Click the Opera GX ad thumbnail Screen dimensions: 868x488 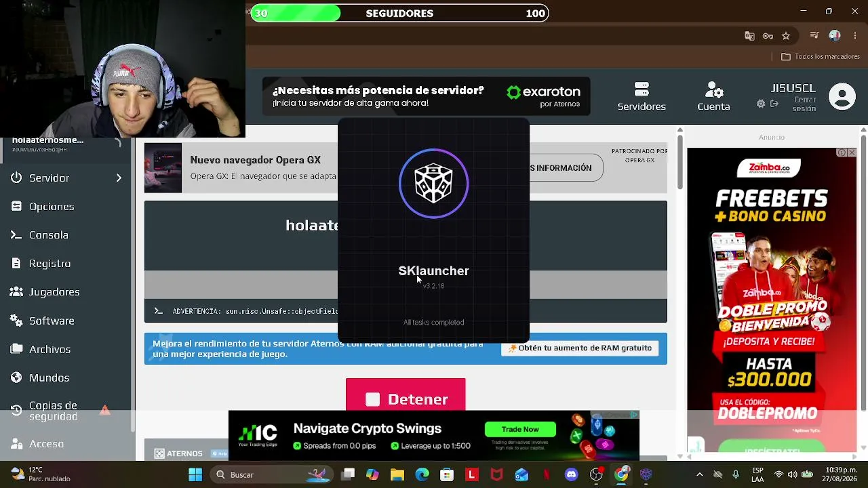click(x=163, y=168)
